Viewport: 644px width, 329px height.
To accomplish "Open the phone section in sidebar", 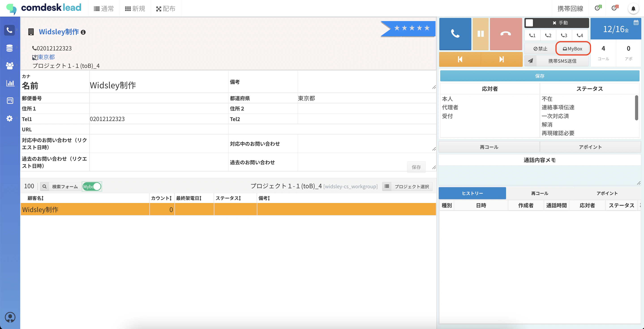I will tap(9, 30).
